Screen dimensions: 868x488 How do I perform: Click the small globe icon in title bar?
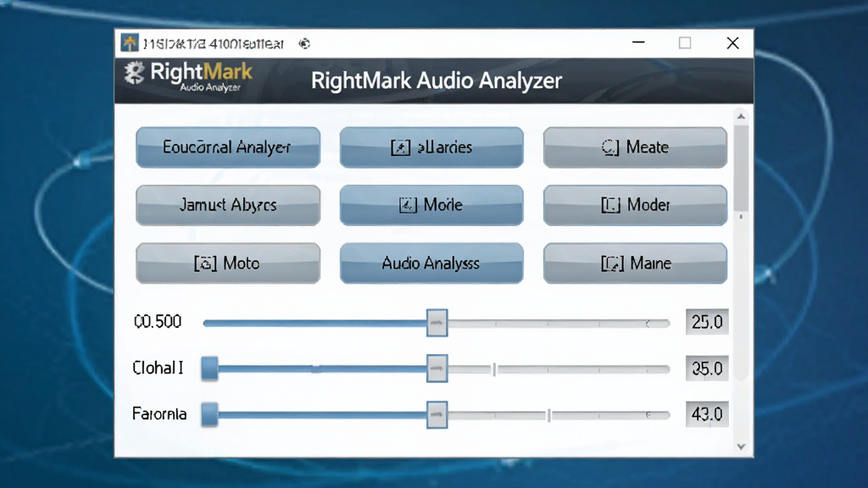point(304,43)
